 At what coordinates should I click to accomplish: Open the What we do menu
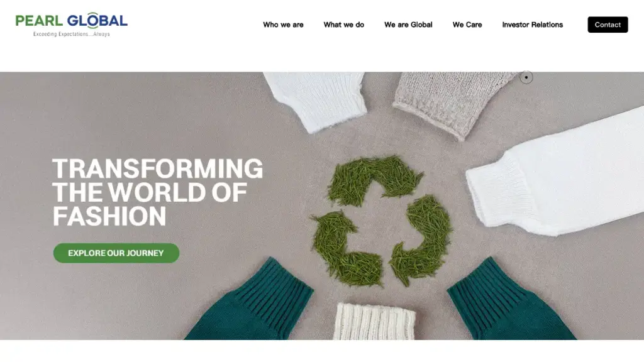(344, 25)
